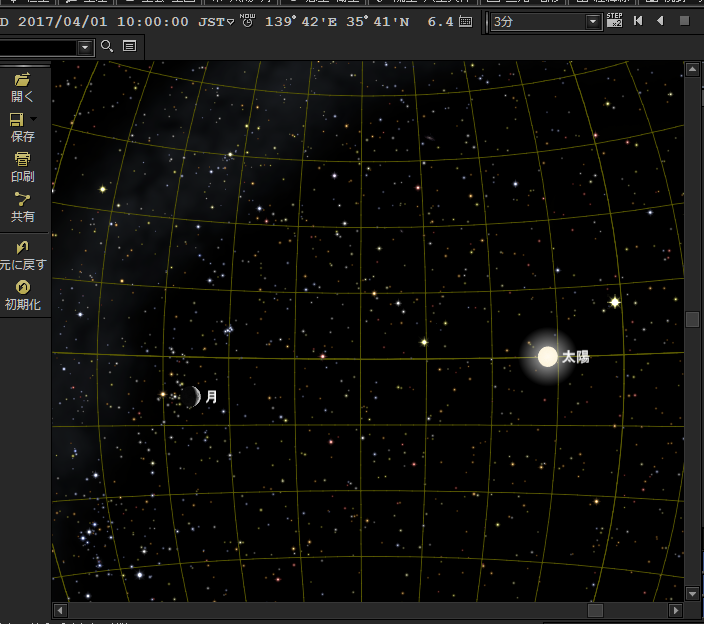Screen dimensions: 704x624
Task: Open the list icon beside search
Action: (129, 46)
